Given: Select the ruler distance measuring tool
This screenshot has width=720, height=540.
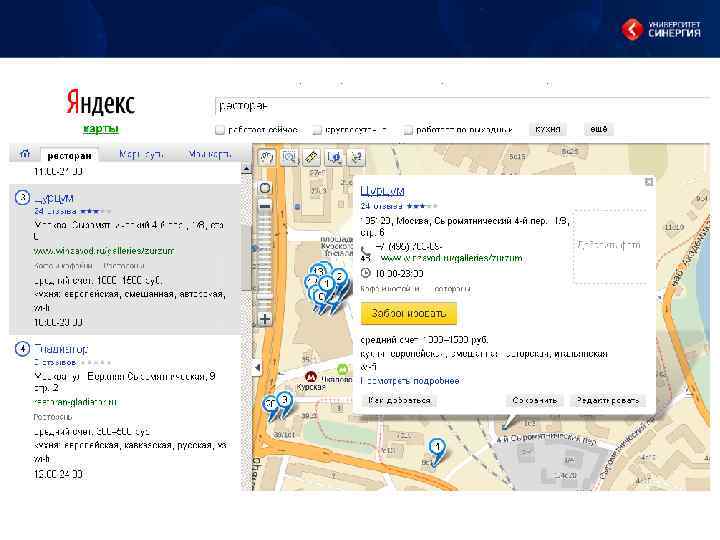Looking at the screenshot, I should (312, 158).
